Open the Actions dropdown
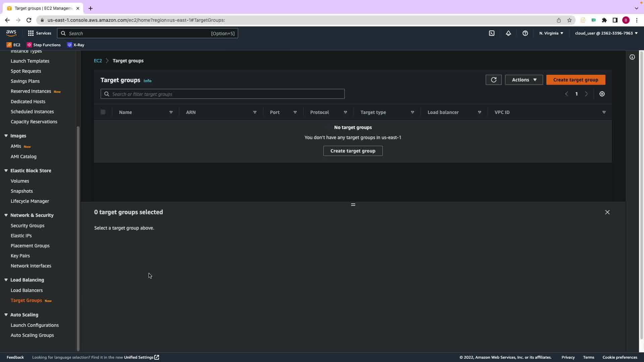 (524, 80)
